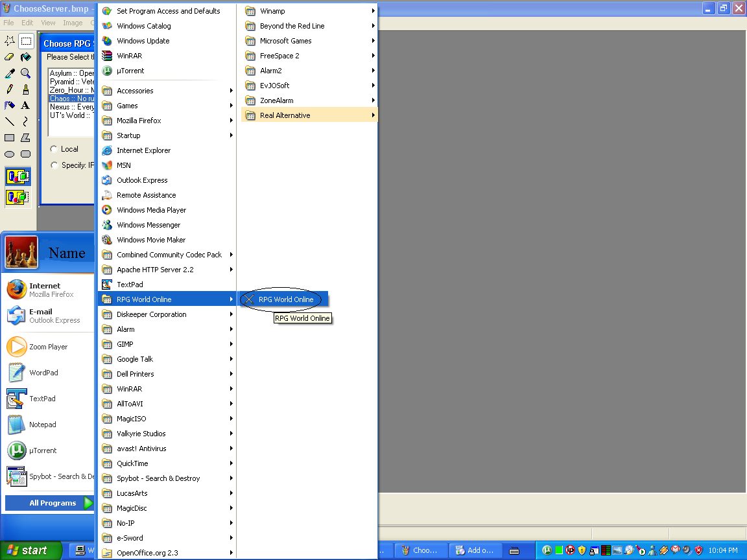The height and width of the screenshot is (560, 747).
Task: Expand Combined Community Codec Pack submenu
Action: (167, 255)
